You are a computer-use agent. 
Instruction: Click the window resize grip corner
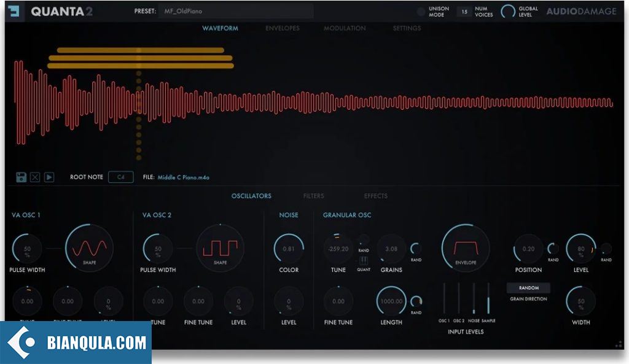pyautogui.click(x=619, y=344)
